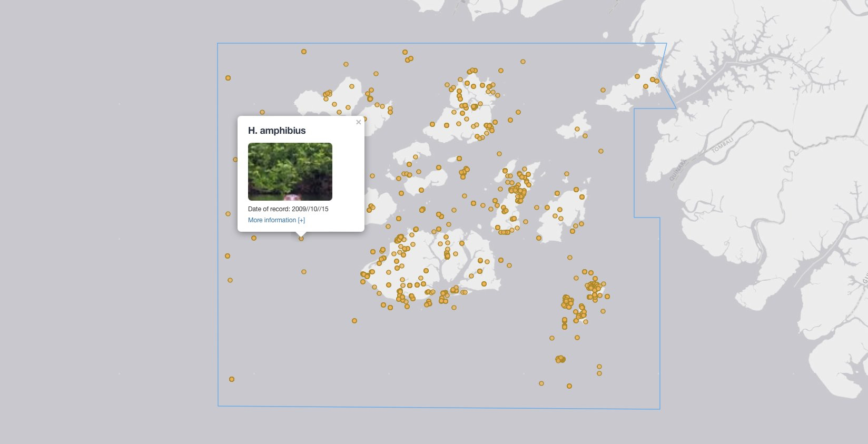Click the tight marker cluster south of southeastern islands
Screen dimensions: 868x444
(560, 359)
